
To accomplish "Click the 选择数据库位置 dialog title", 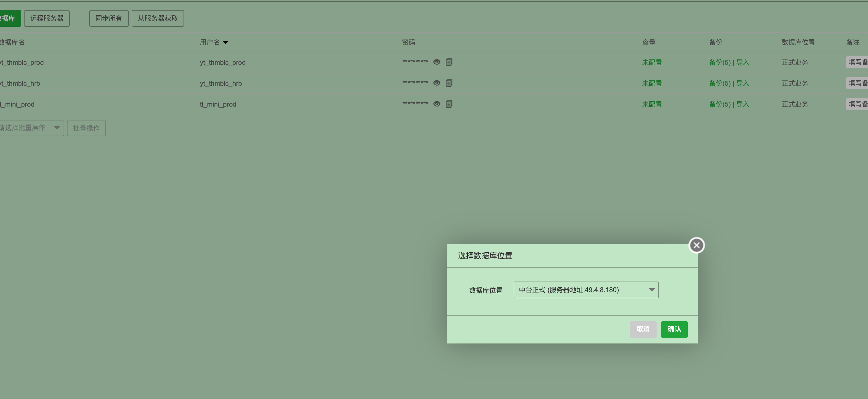I will pos(485,256).
